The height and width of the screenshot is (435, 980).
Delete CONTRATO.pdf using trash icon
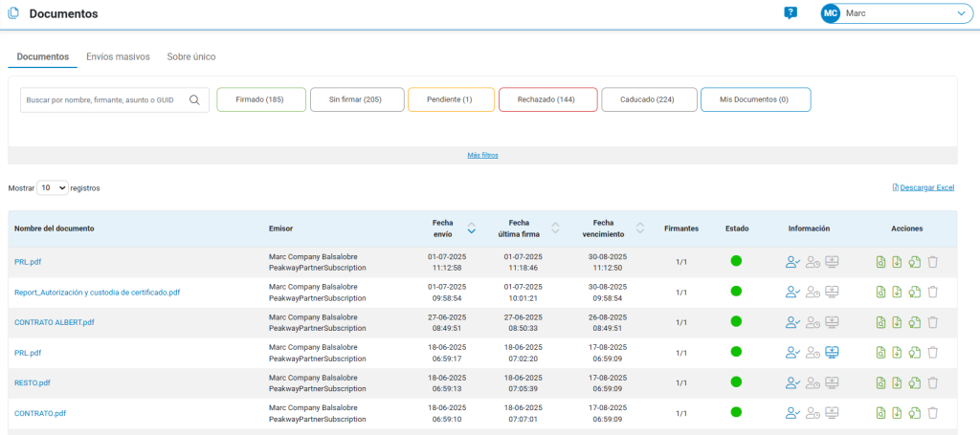(x=932, y=412)
